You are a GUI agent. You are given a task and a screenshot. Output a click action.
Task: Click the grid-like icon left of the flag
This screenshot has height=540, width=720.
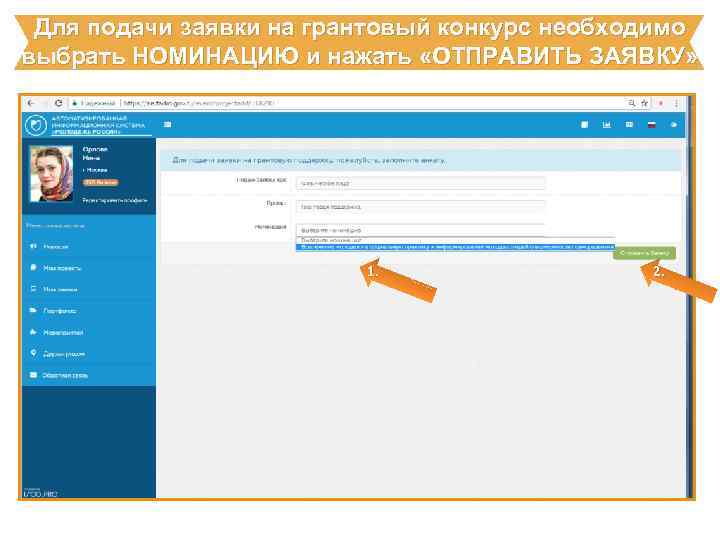pyautogui.click(x=629, y=124)
